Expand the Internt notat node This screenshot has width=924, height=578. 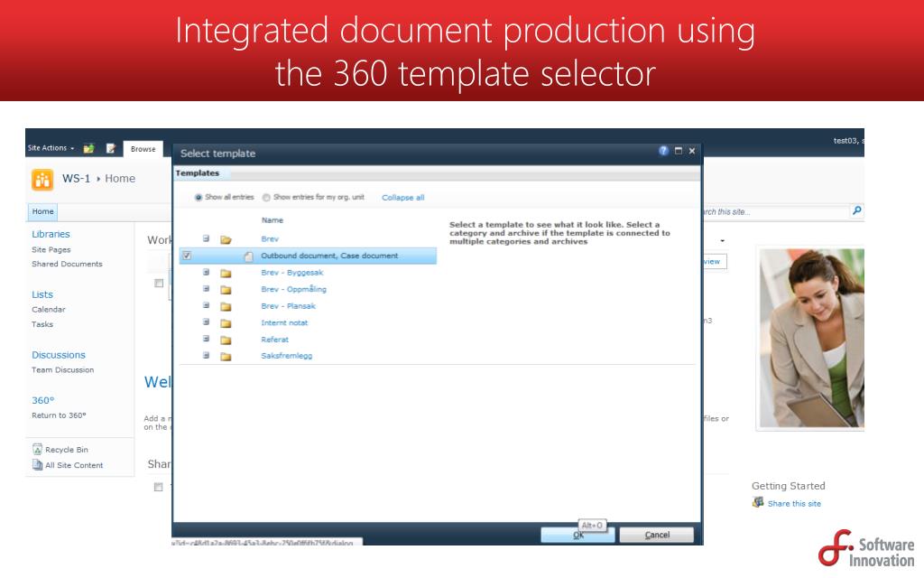point(207,322)
